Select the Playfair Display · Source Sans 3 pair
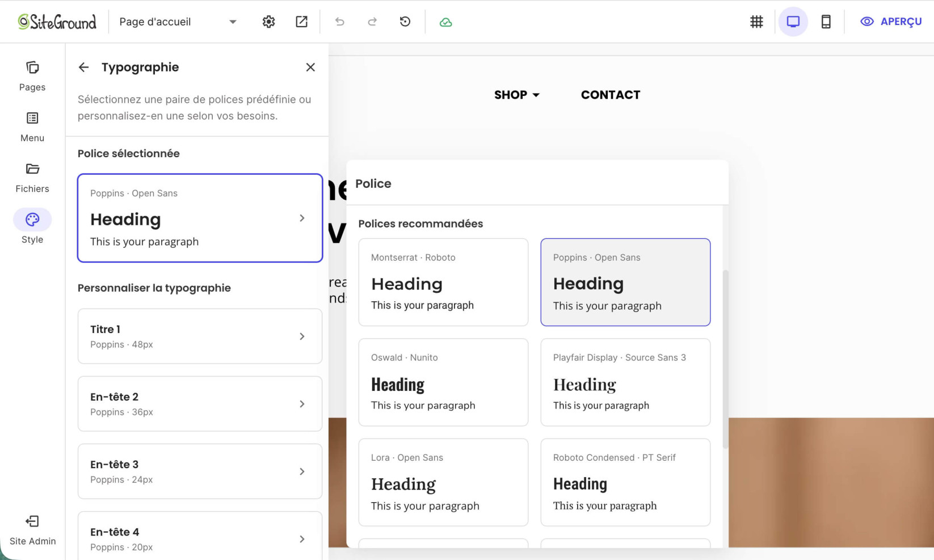This screenshot has width=934, height=560. (625, 382)
